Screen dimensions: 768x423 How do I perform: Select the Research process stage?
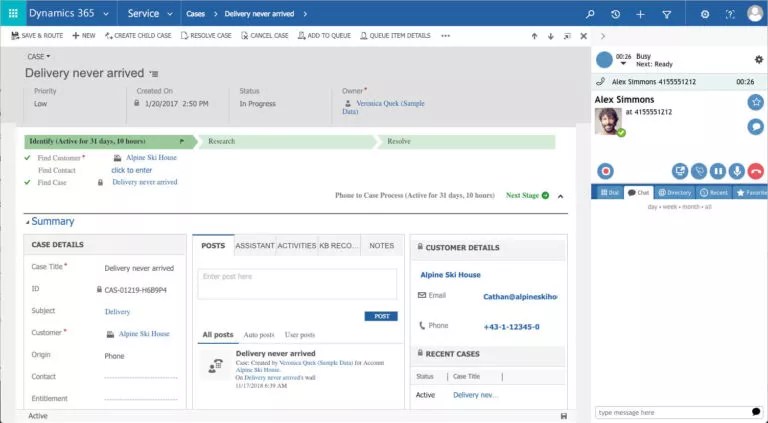pos(287,141)
